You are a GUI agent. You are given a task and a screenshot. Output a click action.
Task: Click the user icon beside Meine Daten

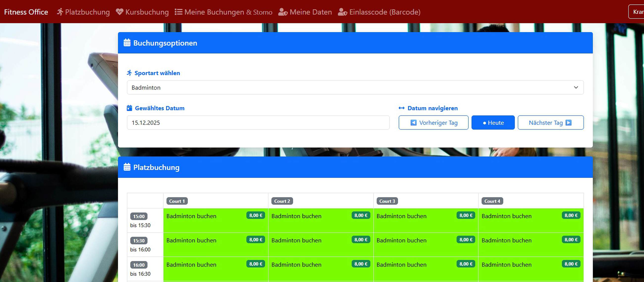click(283, 12)
